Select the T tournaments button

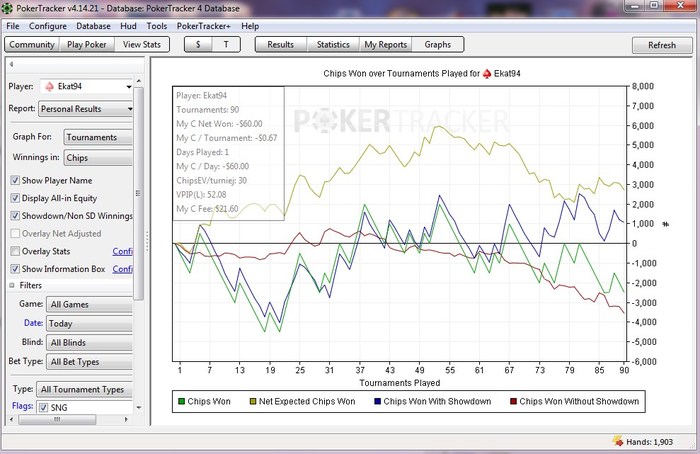[226, 45]
